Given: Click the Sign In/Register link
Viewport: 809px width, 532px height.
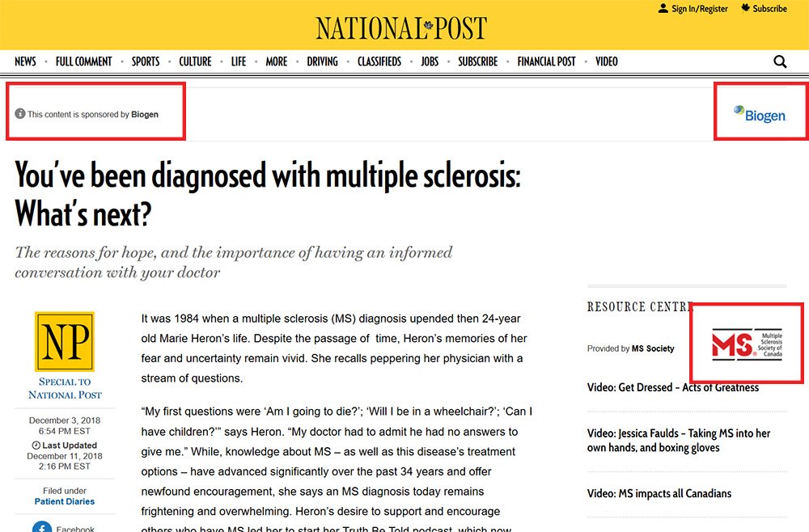Looking at the screenshot, I should (x=700, y=9).
